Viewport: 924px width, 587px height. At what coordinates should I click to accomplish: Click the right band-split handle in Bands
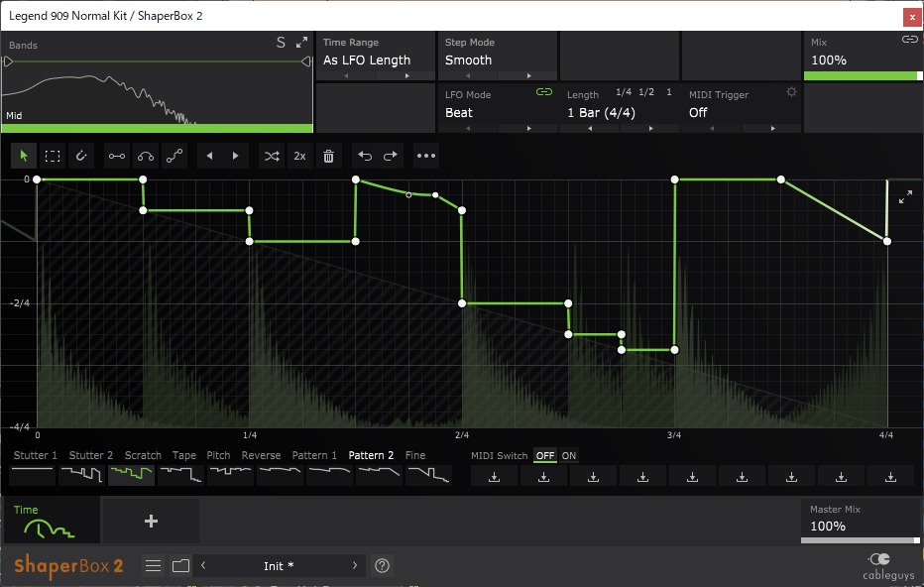coord(305,61)
